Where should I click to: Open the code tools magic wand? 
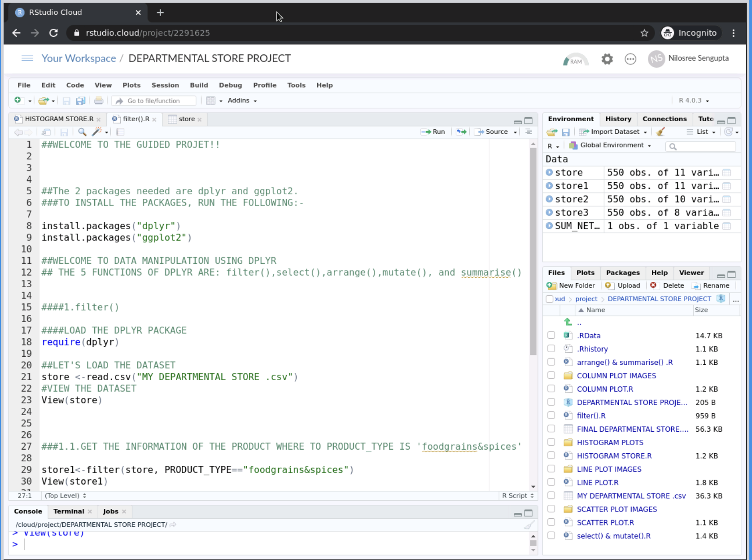pyautogui.click(x=97, y=132)
